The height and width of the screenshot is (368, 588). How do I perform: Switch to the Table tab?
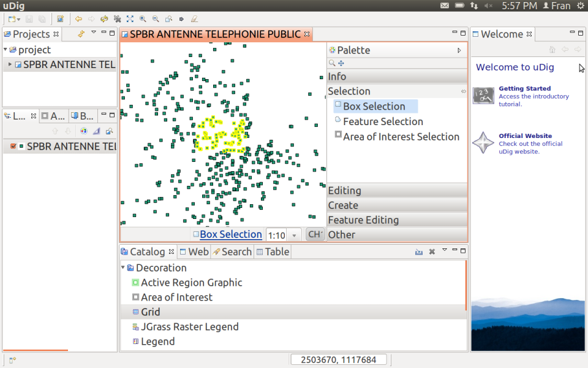coord(273,251)
